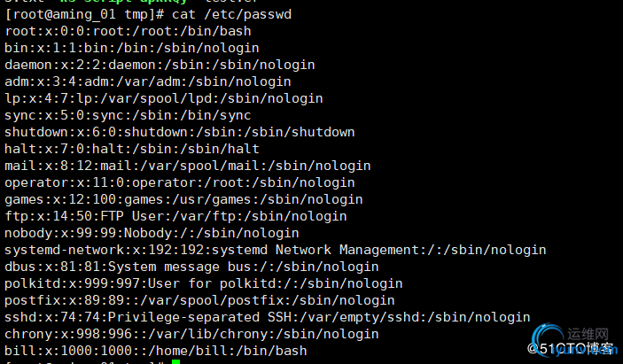Click the shutdown user entry line
The width and height of the screenshot is (623, 364).
click(x=180, y=132)
